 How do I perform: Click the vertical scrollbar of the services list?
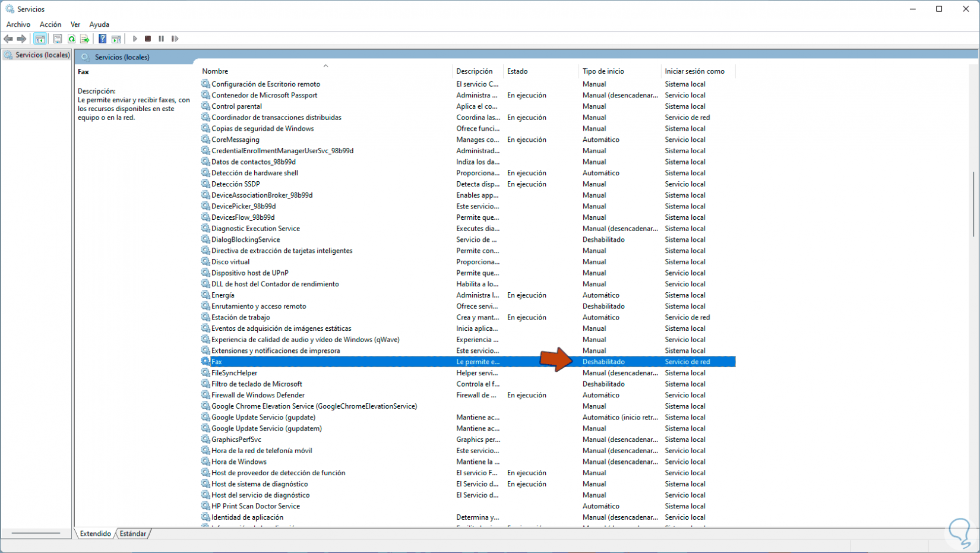pyautogui.click(x=973, y=204)
